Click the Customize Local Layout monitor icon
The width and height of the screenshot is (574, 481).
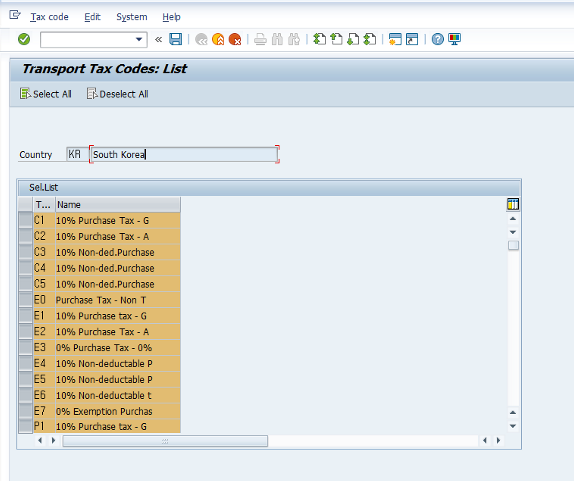click(x=454, y=39)
